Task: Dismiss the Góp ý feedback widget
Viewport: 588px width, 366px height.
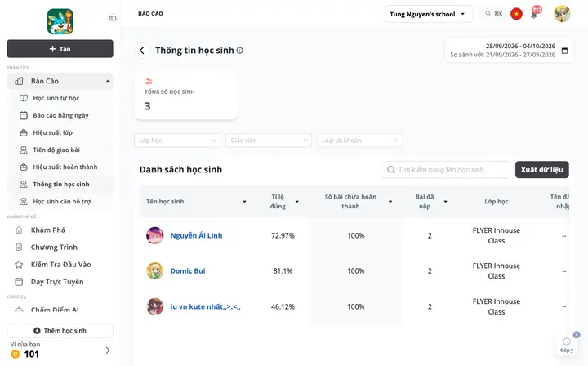Action: (x=577, y=334)
